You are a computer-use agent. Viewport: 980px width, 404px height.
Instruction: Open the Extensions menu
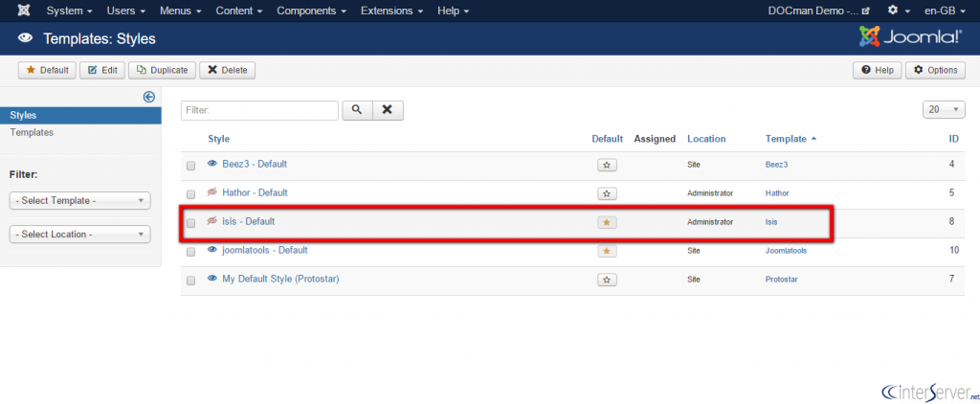pos(391,11)
